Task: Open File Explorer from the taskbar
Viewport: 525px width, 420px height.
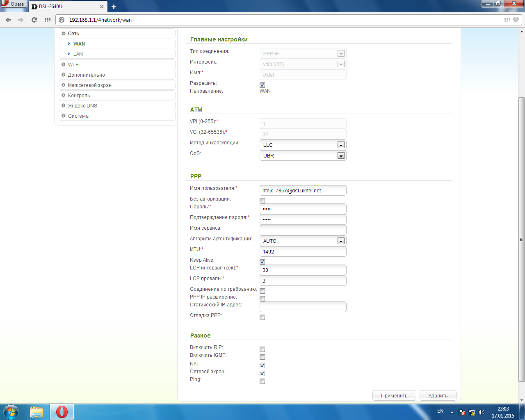Action: point(37,411)
